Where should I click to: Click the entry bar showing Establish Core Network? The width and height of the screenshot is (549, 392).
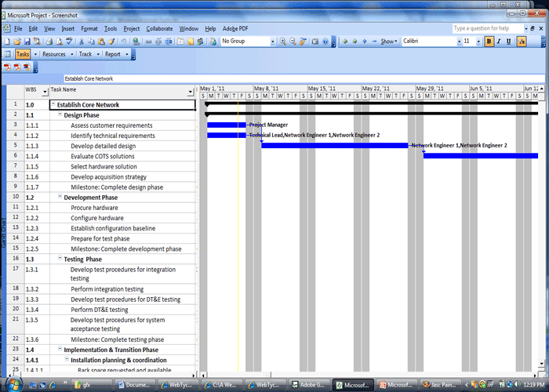[304, 78]
